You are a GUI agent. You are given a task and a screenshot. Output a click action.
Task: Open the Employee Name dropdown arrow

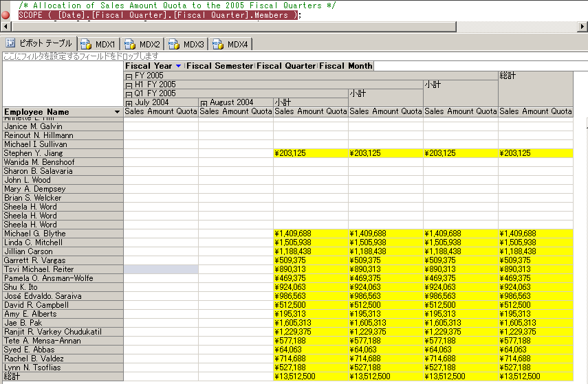pyautogui.click(x=118, y=112)
